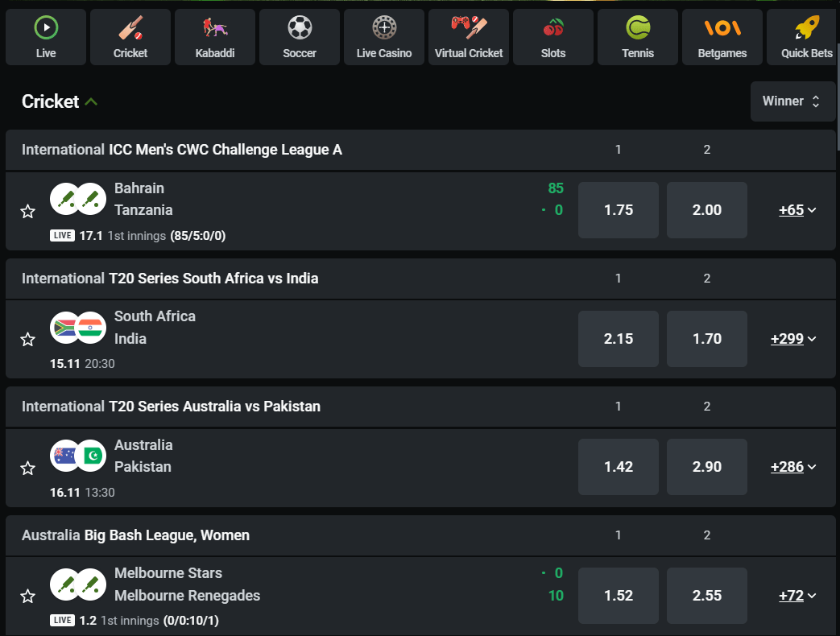Image resolution: width=840 pixels, height=636 pixels.
Task: Go to Virtual Cricket icon
Action: point(469,28)
